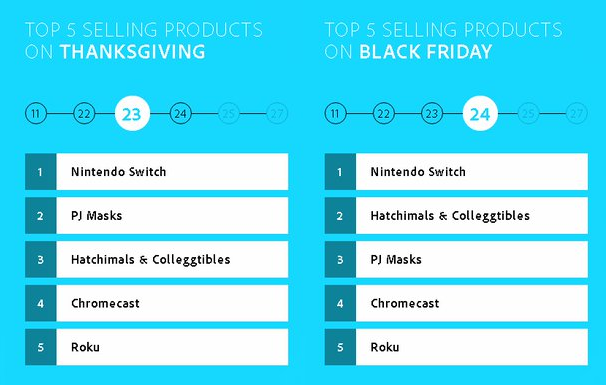Select day 23 on Black Friday timeline

[x=432, y=114]
